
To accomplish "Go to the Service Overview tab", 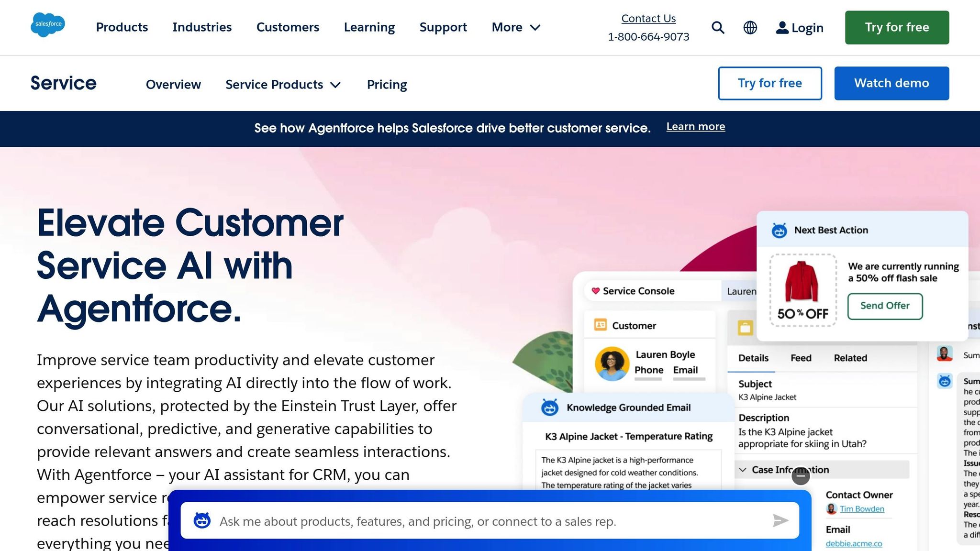I will pyautogui.click(x=173, y=85).
